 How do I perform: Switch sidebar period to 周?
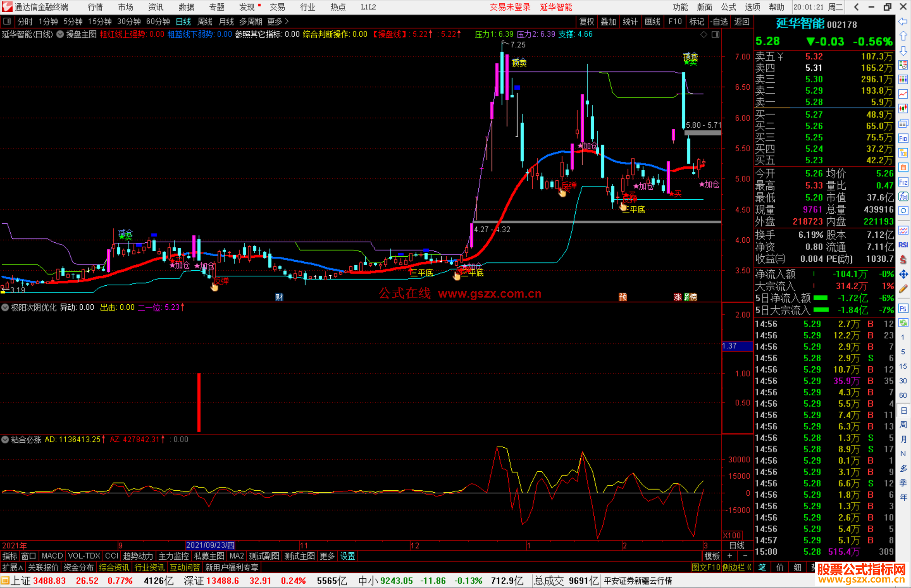point(903,425)
